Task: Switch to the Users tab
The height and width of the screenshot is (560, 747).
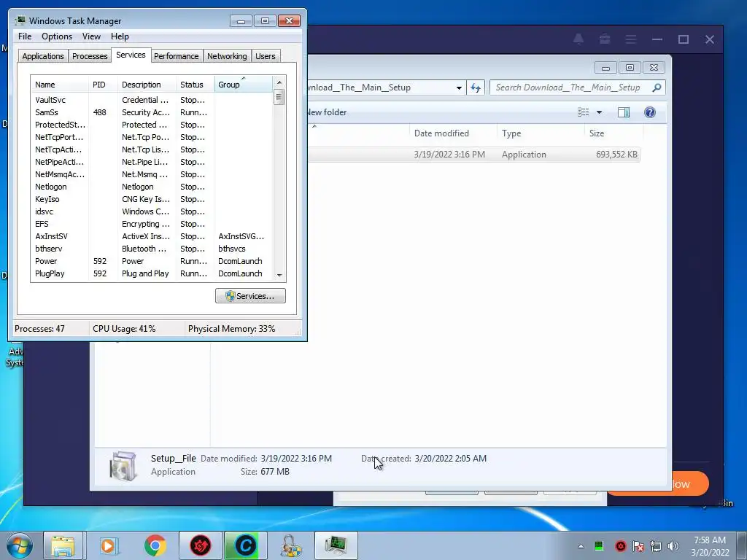Action: click(x=265, y=55)
